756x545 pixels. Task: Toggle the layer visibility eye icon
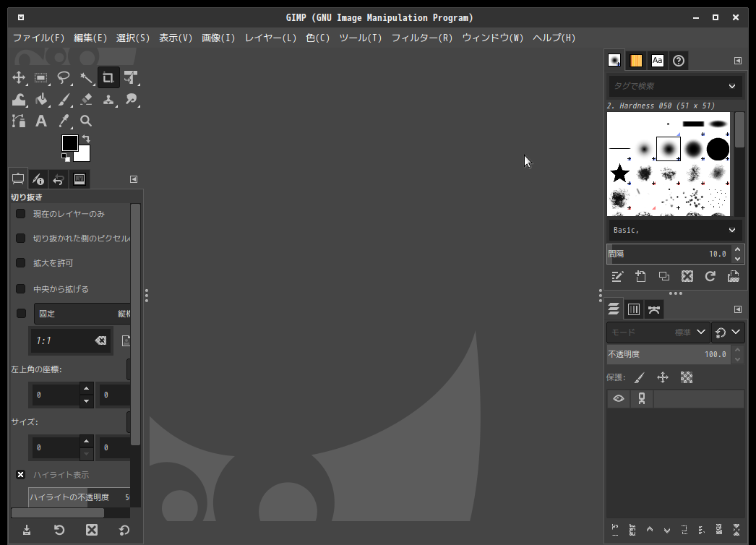pyautogui.click(x=619, y=399)
